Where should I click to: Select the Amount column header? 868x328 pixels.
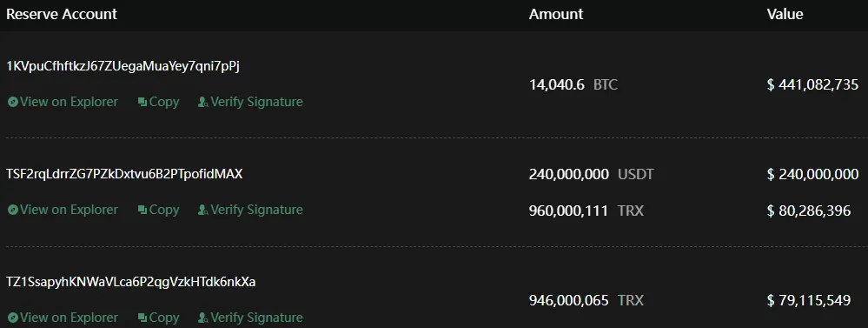(556, 15)
